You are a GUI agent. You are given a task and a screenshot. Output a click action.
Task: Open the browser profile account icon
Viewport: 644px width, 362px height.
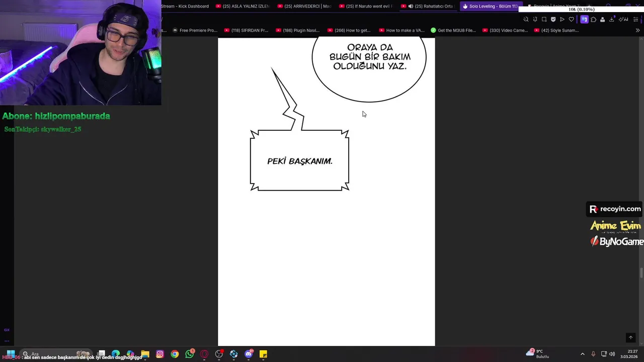(602, 20)
